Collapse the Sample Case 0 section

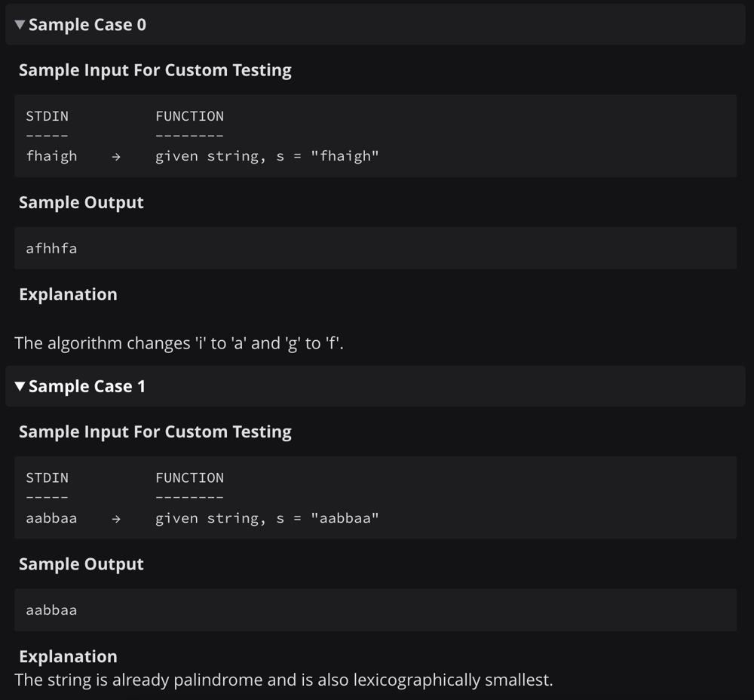20,25
